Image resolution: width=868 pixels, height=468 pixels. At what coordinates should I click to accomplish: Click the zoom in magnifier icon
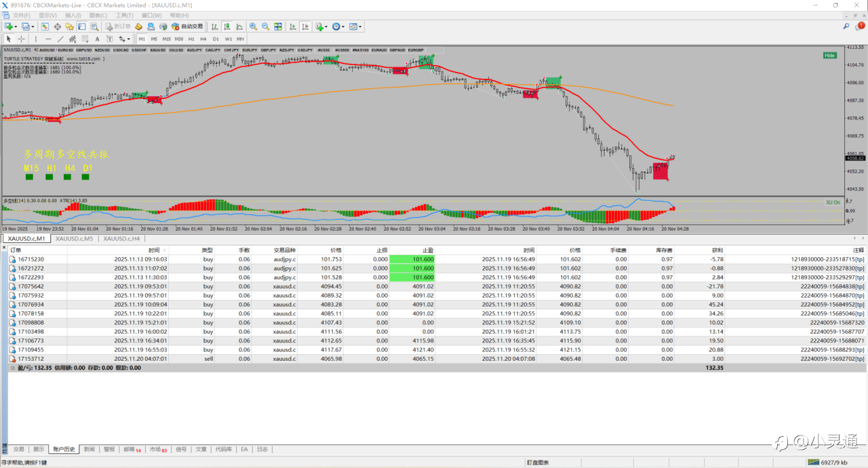[x=253, y=26]
